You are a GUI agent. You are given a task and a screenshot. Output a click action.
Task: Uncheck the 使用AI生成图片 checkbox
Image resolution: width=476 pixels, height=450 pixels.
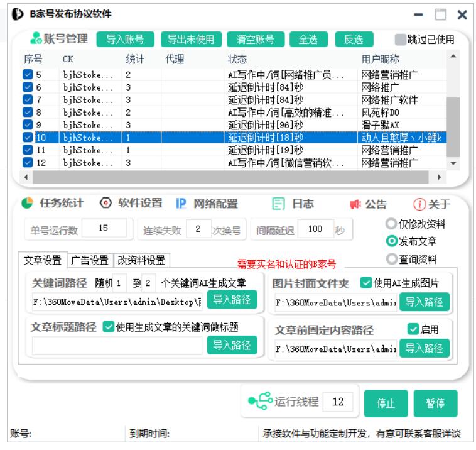366,283
